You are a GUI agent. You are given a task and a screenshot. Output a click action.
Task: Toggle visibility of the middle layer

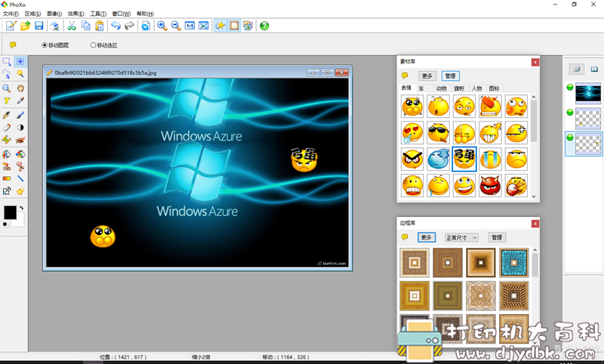[x=570, y=113]
